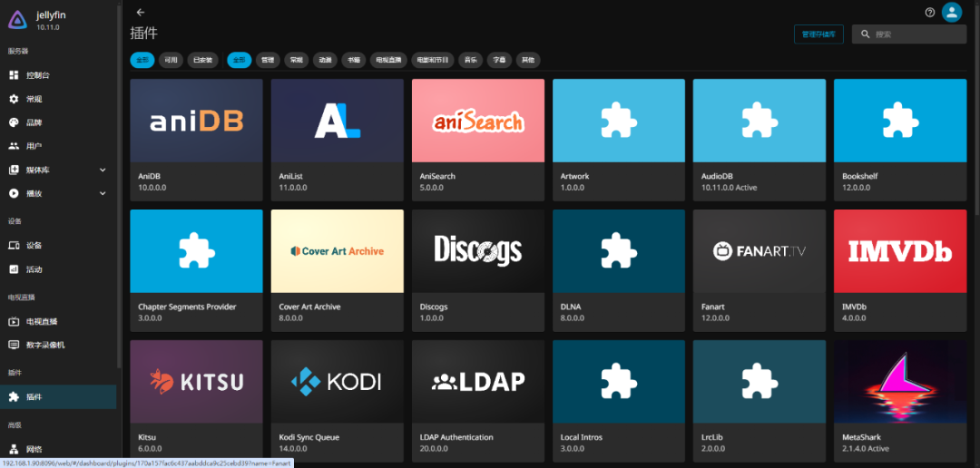Open 网络 networking settings in sidebar
The height and width of the screenshot is (468, 980).
click(58, 449)
